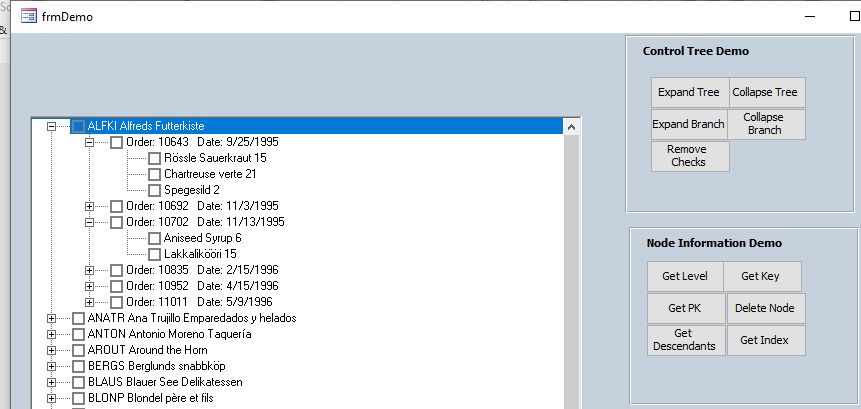
Task: Select the Aniseed Syrup 6 item
Action: coord(202,238)
